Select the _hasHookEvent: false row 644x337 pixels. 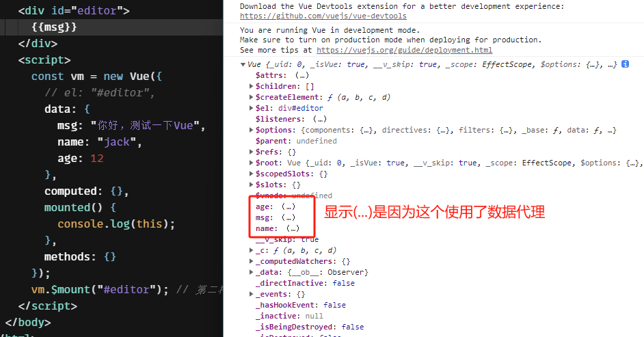point(300,305)
